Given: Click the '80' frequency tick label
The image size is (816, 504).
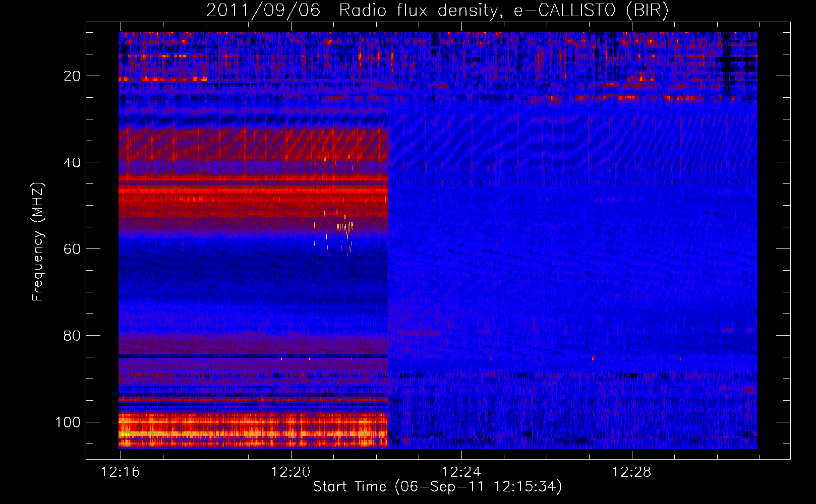Looking at the screenshot, I should [72, 336].
